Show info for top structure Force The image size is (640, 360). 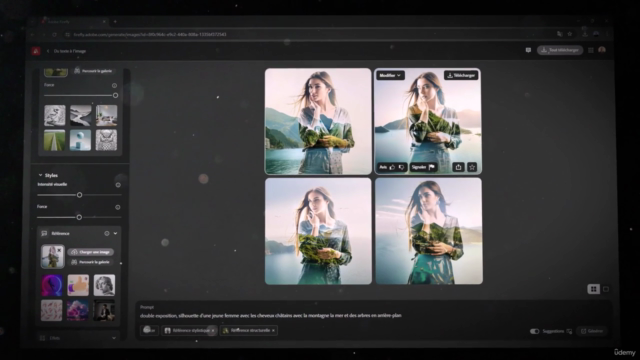coord(114,86)
